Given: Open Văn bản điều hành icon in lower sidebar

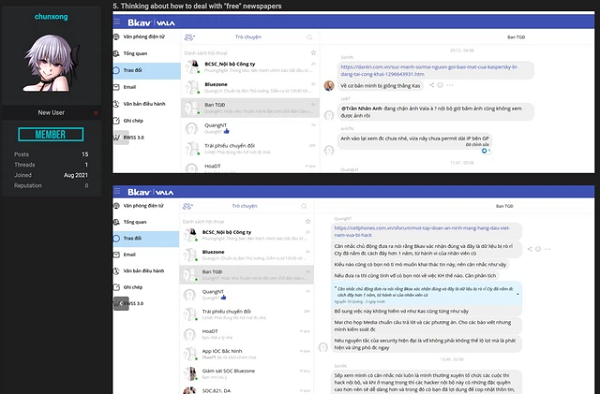Looking at the screenshot, I should pos(116,271).
